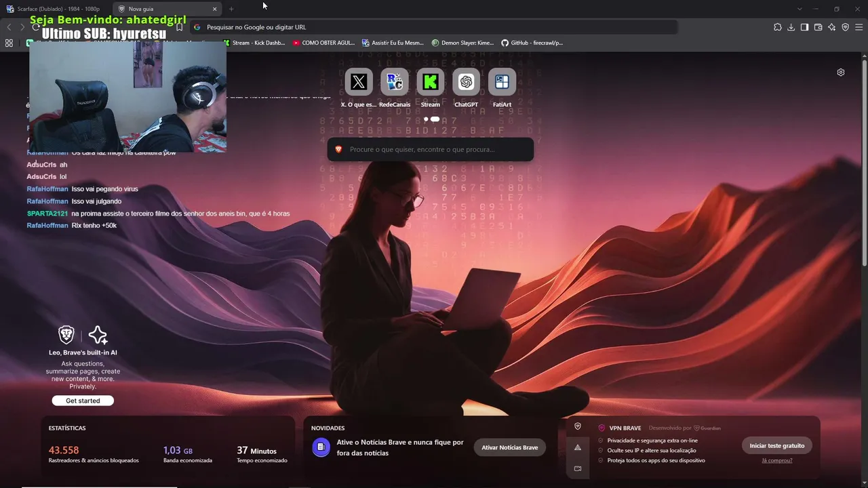868x488 pixels.
Task: Open the Assistir Eu Eu Mesmo bookmark
Action: 393,43
